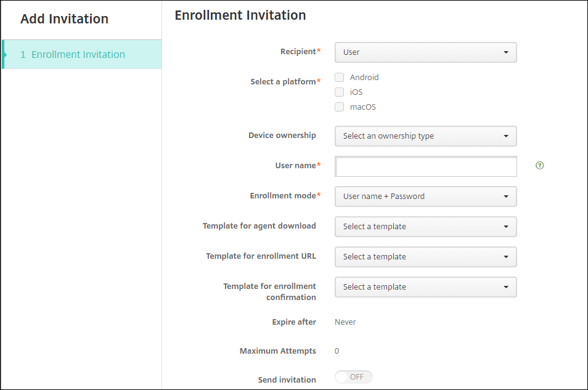This screenshot has width=588, height=390.
Task: Check the macOS platform option
Action: 339,107
